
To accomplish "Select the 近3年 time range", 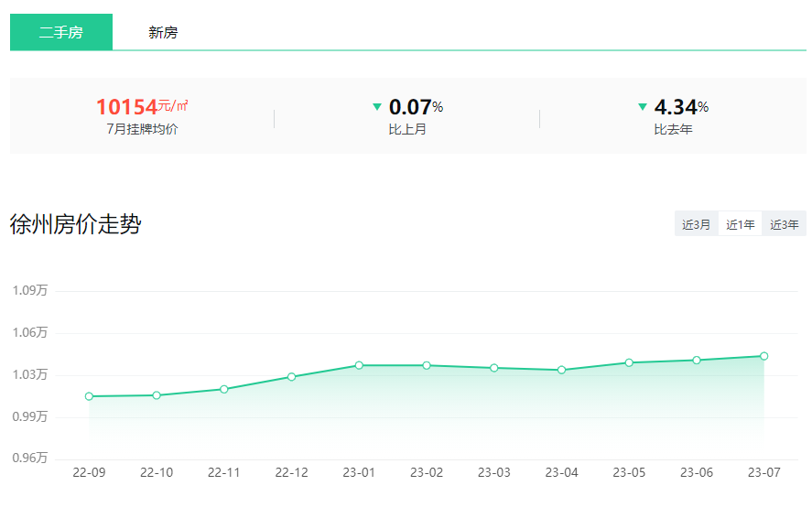I will coord(784,223).
